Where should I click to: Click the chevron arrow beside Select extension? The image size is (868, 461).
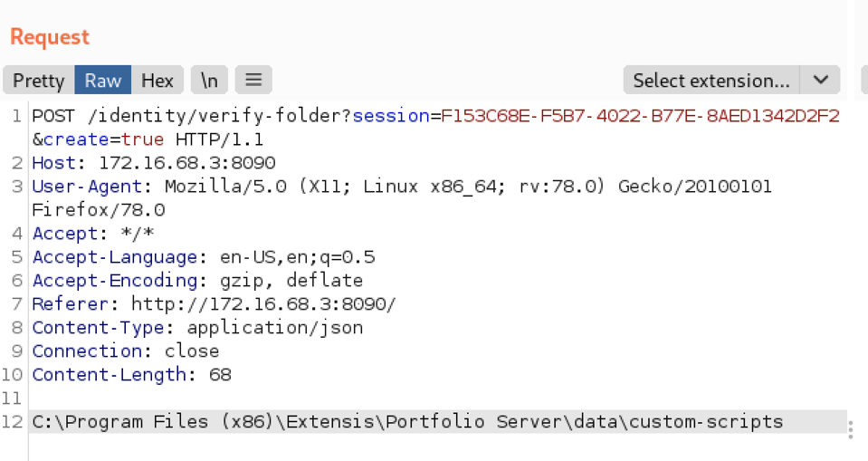(x=821, y=81)
